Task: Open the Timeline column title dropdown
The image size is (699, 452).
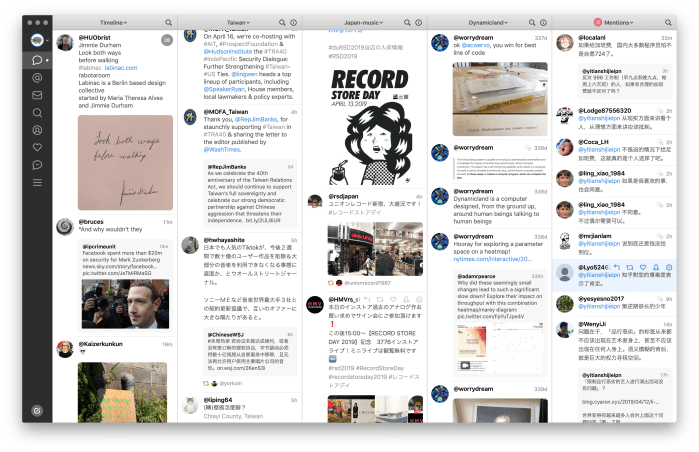Action: pos(113,22)
